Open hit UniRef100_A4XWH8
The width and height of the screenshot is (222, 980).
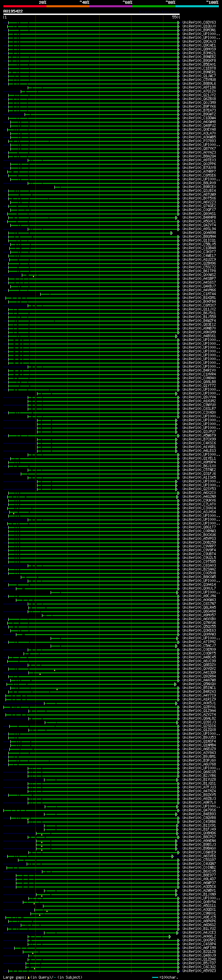pos(199,122)
